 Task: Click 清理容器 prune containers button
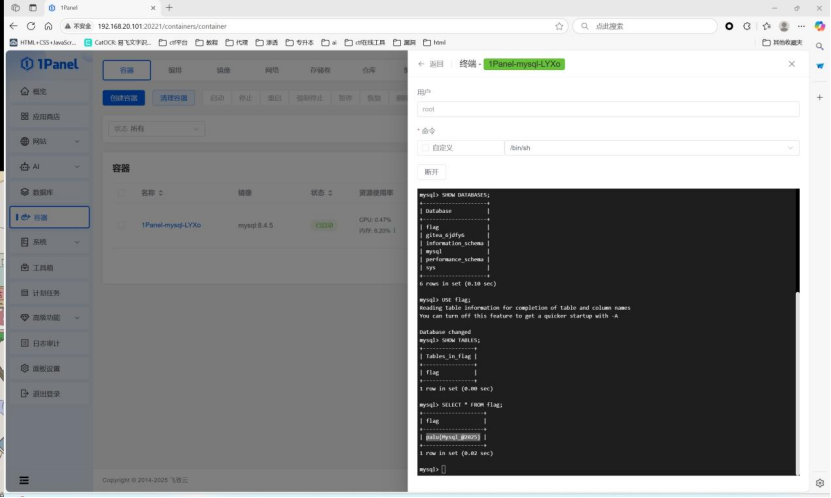click(174, 98)
